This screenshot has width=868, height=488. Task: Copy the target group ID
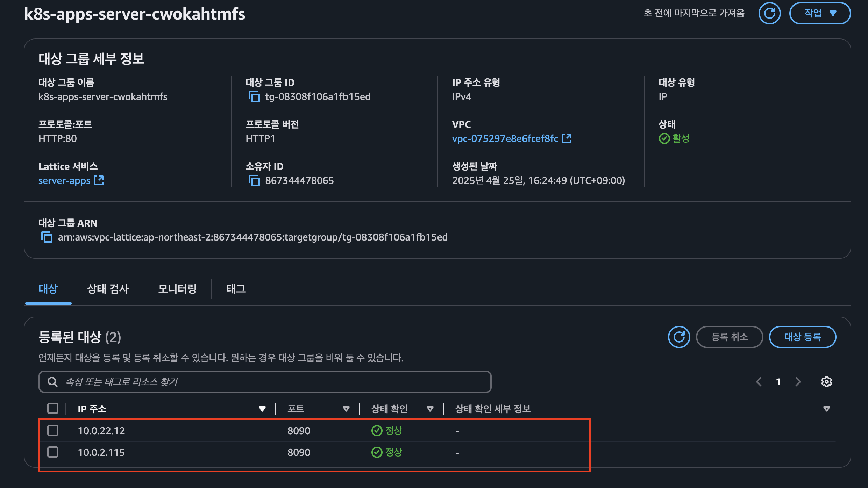[x=254, y=96]
